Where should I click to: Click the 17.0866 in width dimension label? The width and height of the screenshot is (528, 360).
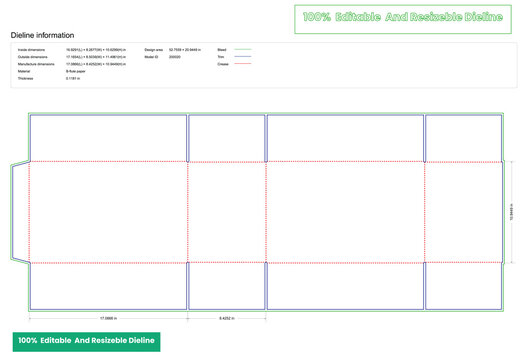point(108,318)
